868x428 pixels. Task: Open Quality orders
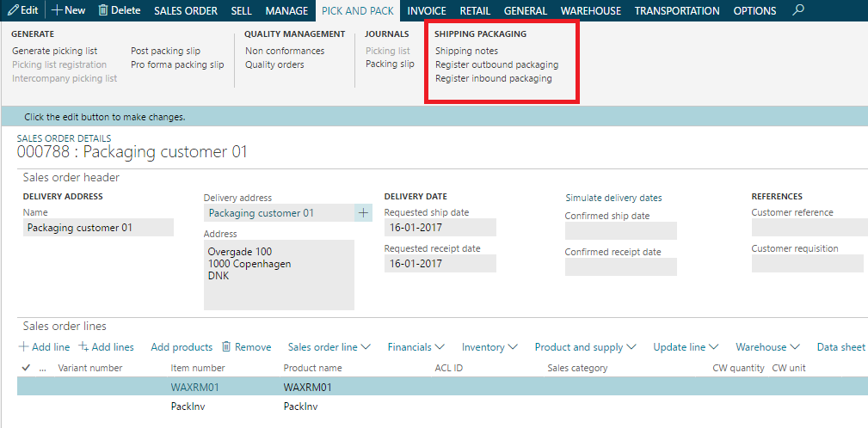click(274, 64)
